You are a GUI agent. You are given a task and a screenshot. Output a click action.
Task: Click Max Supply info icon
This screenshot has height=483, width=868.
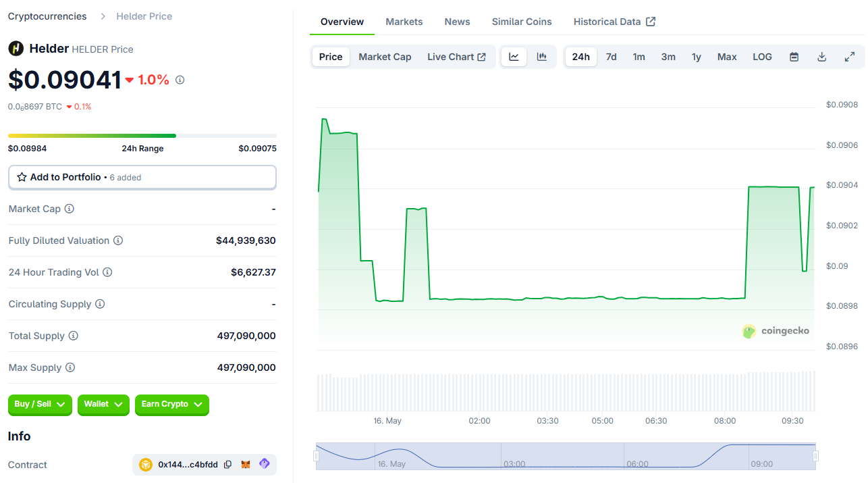point(70,367)
